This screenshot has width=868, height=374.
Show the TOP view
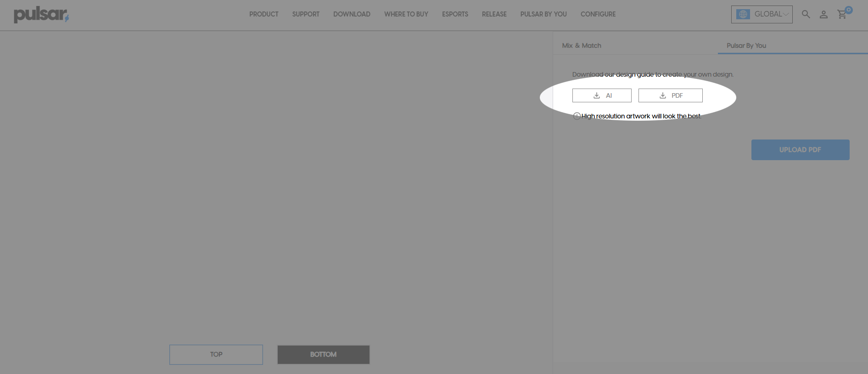(216, 355)
